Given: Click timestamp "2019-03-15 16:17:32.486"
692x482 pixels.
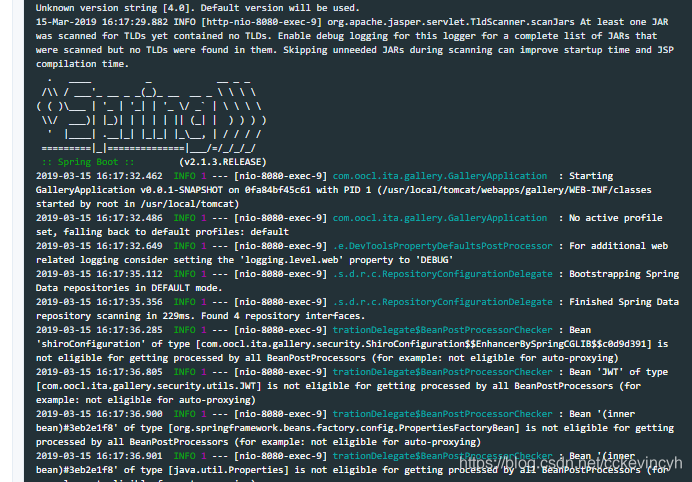Looking at the screenshot, I should [x=99, y=218].
